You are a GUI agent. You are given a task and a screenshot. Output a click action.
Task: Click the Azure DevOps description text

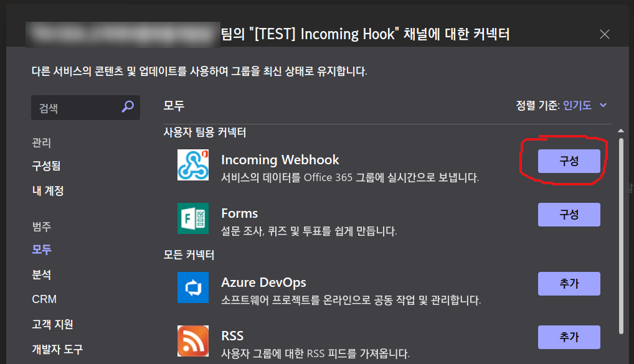[351, 300]
